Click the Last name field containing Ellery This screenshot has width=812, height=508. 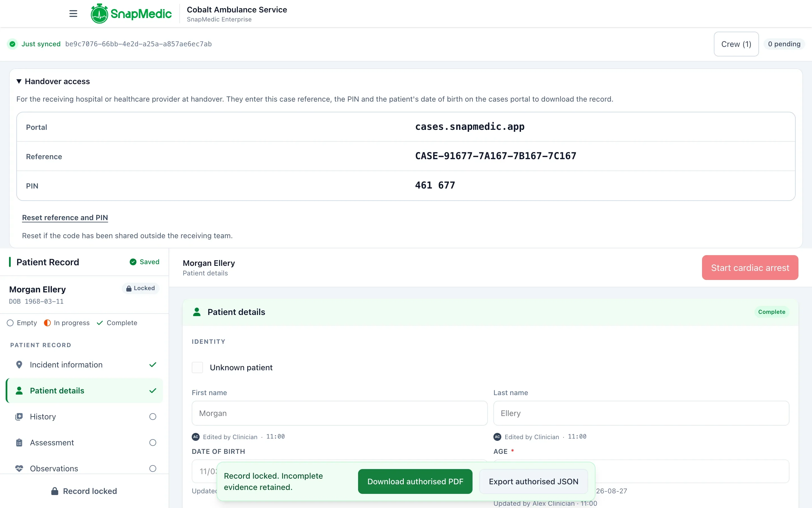coord(641,413)
